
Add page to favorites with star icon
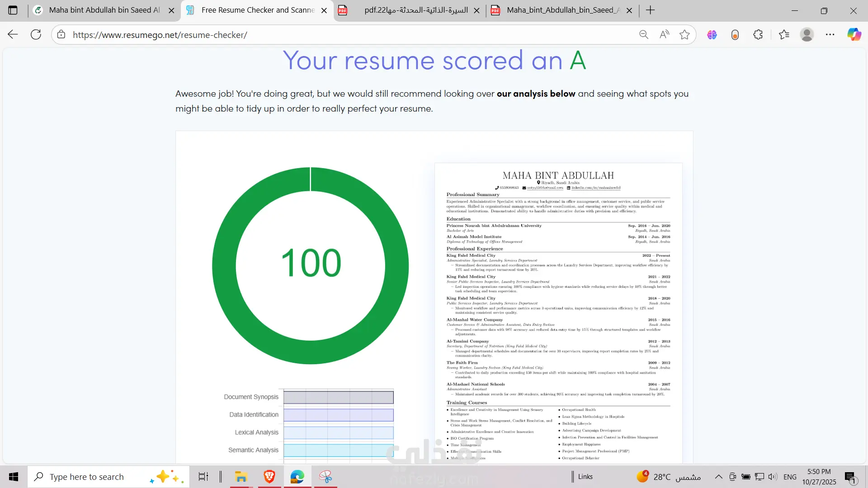click(x=684, y=35)
